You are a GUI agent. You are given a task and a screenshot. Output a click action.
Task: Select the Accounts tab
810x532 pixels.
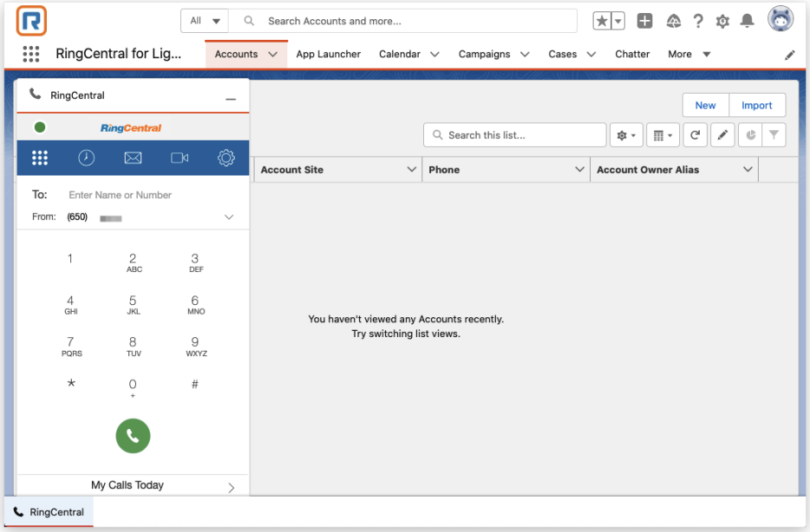tap(236, 55)
